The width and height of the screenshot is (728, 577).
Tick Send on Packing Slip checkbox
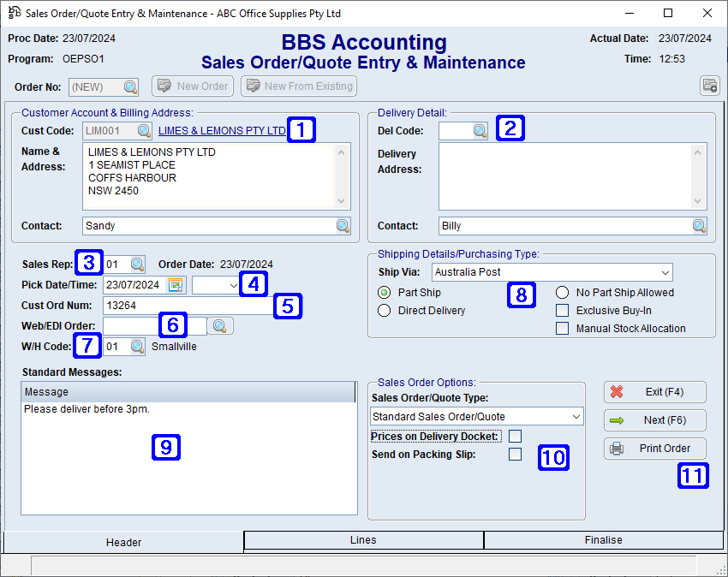(515, 455)
